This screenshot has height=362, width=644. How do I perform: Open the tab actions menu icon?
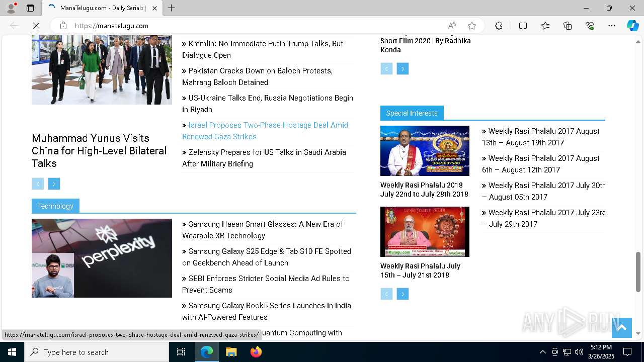pyautogui.click(x=30, y=8)
